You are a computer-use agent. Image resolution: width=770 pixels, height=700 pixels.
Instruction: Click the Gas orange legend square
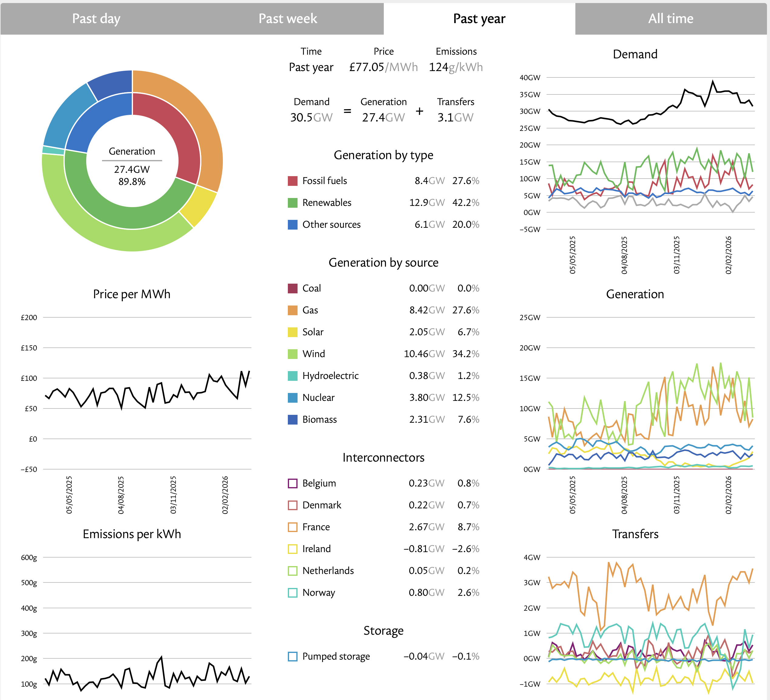click(x=293, y=310)
